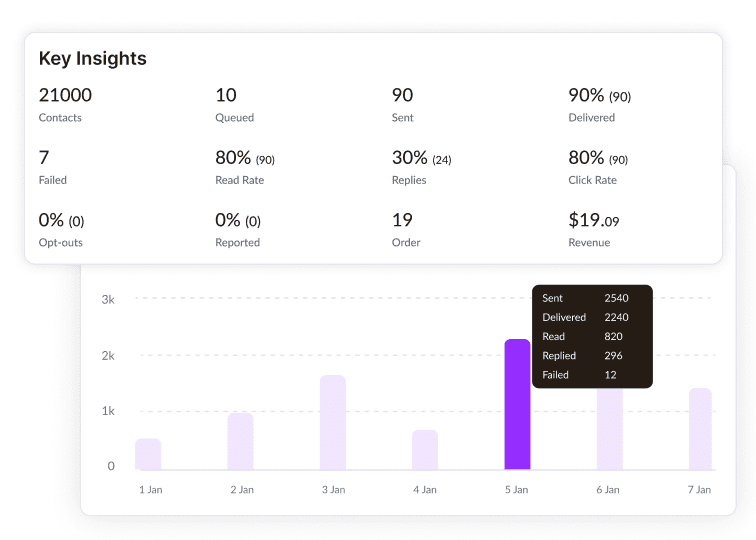Click the highlighted purple 5 Jan bar

517,404
